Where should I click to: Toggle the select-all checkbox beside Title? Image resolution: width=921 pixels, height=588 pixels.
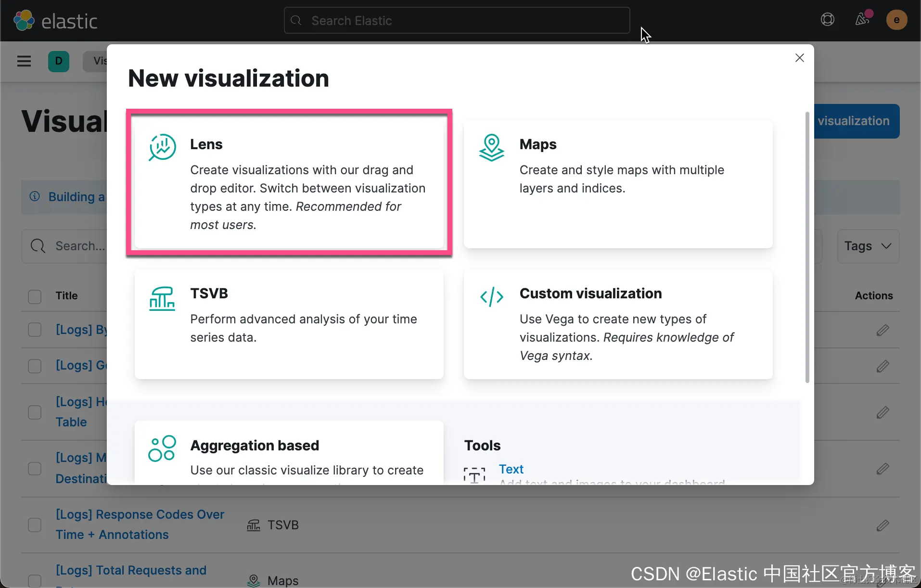35,296
